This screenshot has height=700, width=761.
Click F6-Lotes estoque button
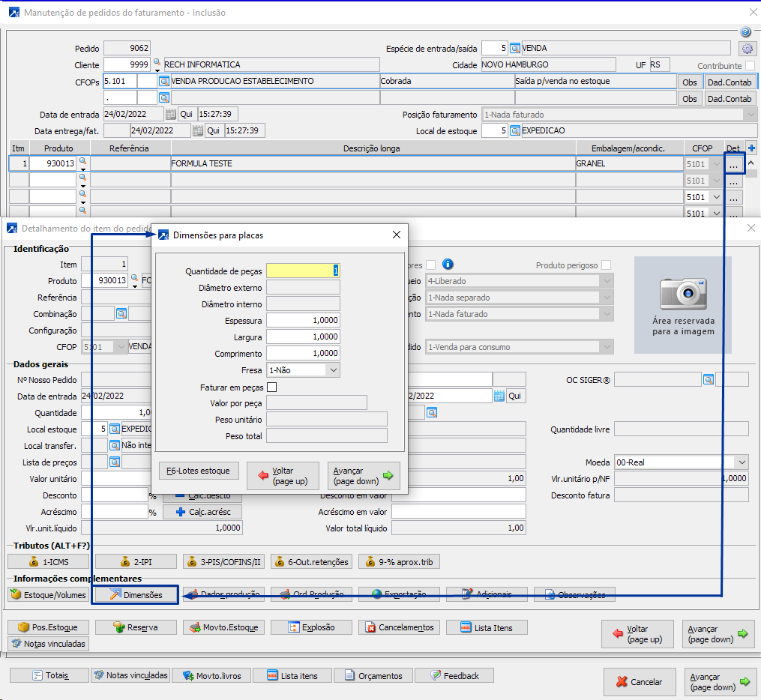[199, 471]
